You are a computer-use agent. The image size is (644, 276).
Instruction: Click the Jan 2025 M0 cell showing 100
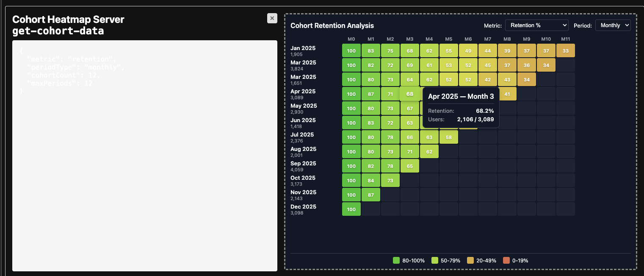(351, 50)
